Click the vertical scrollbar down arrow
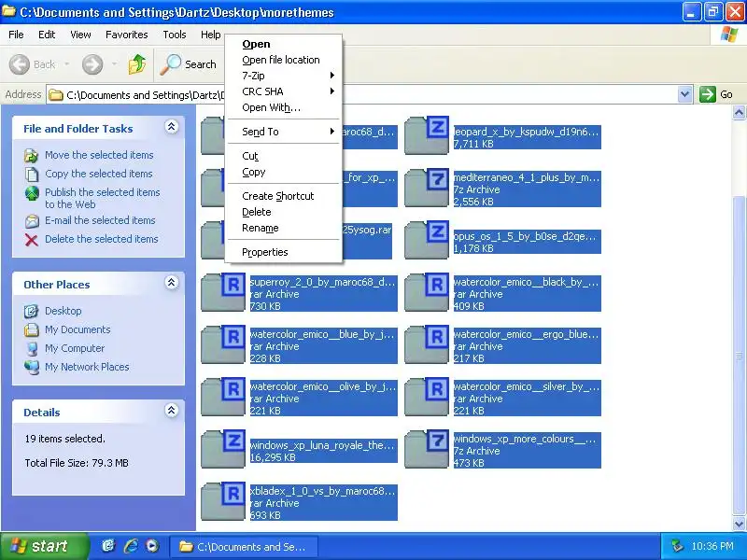This screenshot has height=560, width=747. tap(739, 525)
